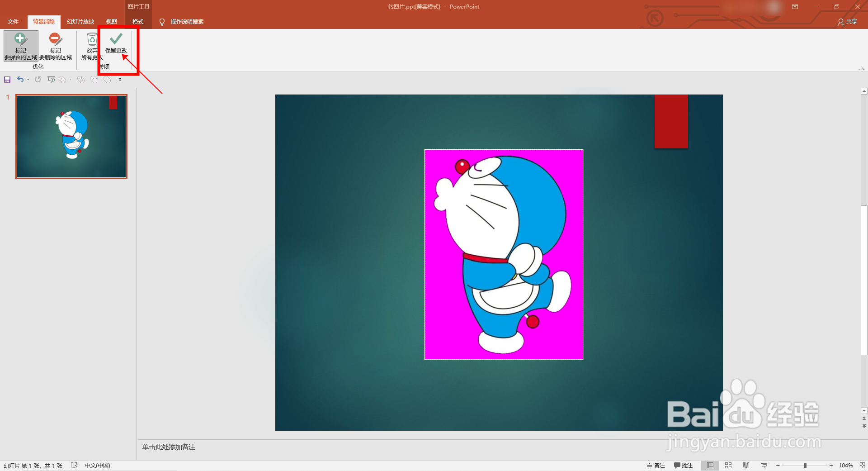Image resolution: width=868 pixels, height=471 pixels.
Task: Switch to the 视图 tab
Action: pyautogui.click(x=112, y=22)
